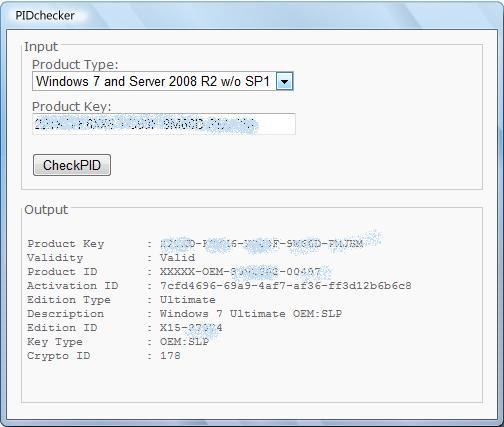504x427 pixels.
Task: Select the Edition Type value 'Ultimate'
Action: [x=188, y=300]
